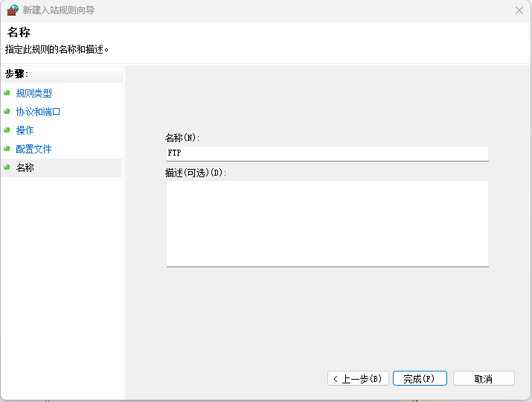Switch to the 配置文件 step

(34, 149)
